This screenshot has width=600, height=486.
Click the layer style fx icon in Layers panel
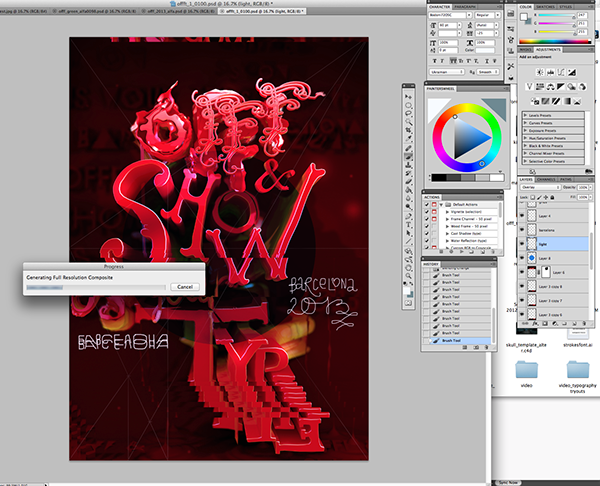[535, 324]
